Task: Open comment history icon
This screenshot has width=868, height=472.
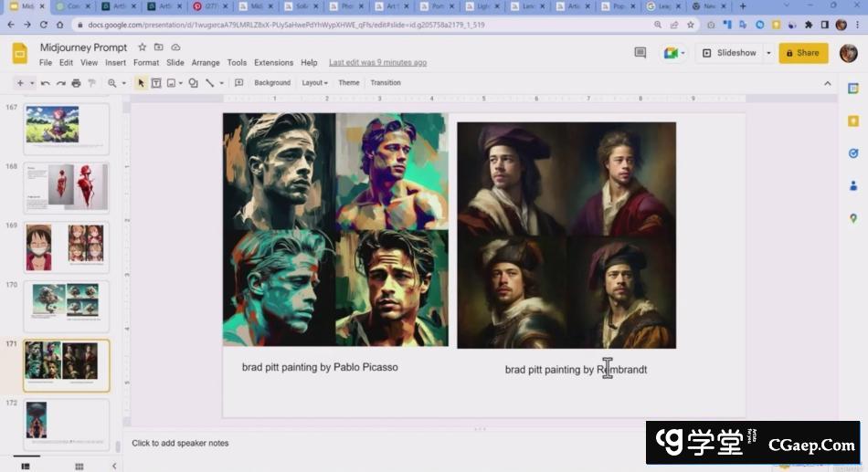Action: 640,53
